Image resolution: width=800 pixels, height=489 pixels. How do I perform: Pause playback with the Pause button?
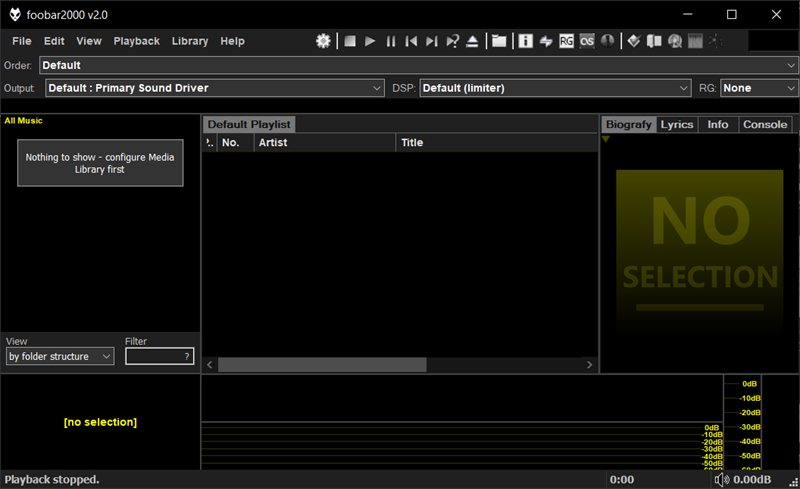[391, 41]
